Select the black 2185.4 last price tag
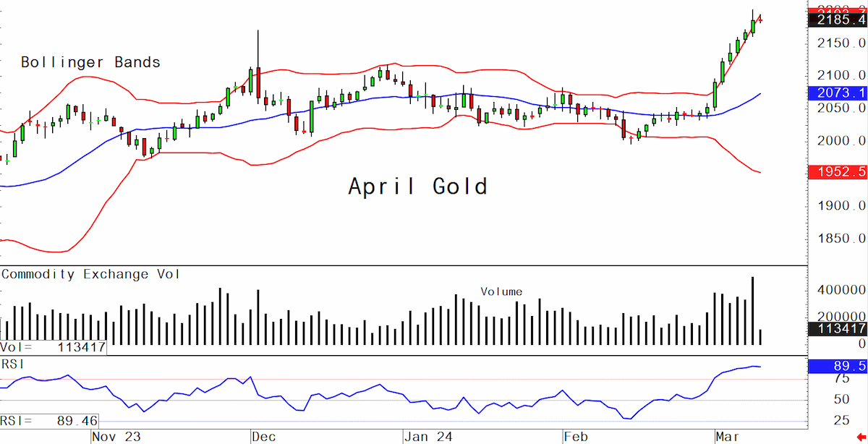The image size is (868, 444). click(x=838, y=20)
